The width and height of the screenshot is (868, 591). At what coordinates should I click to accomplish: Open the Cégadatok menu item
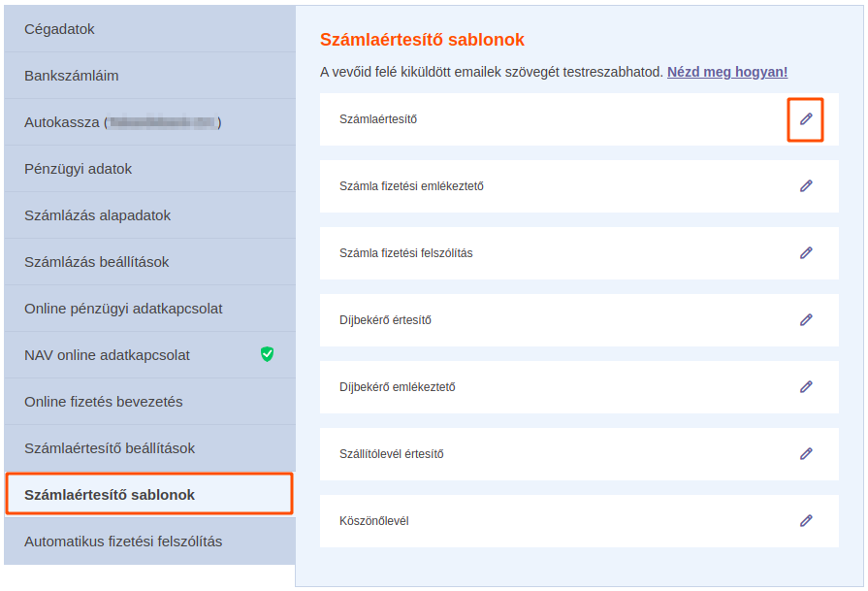click(60, 29)
